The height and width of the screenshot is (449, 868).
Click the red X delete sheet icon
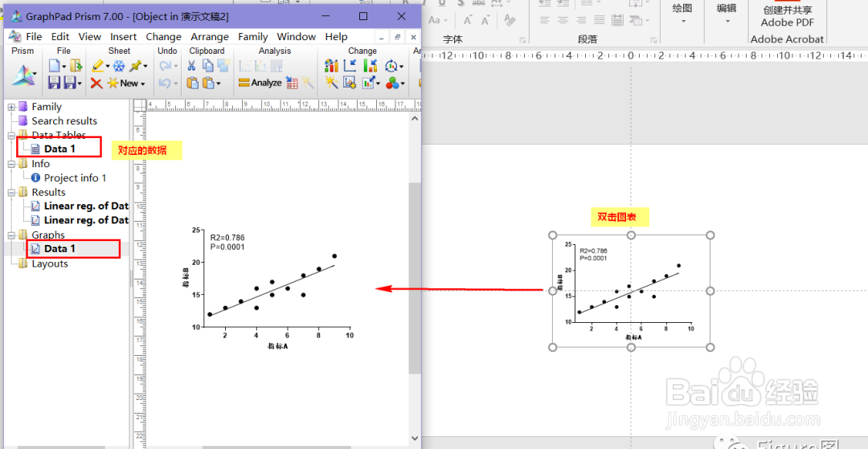click(96, 83)
